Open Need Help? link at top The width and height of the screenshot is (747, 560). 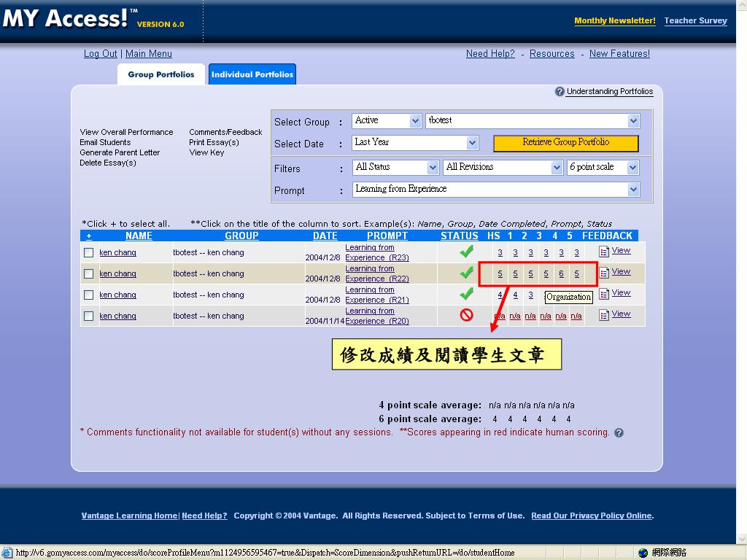tap(490, 54)
